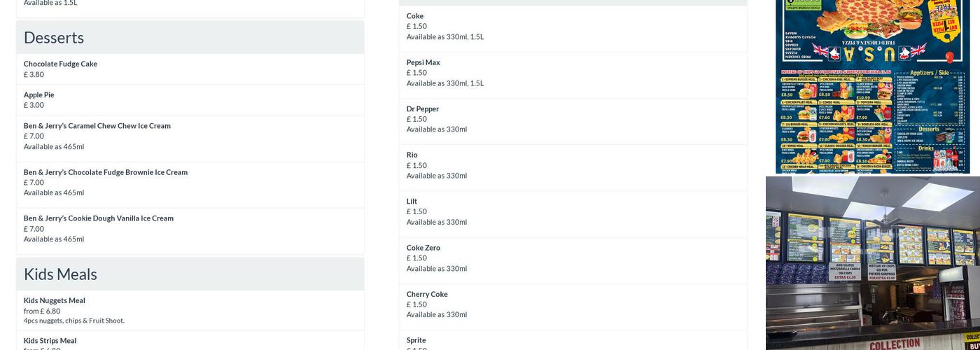The height and width of the screenshot is (350, 980).
Task: Open the shop interior ceiling fan photo
Action: (x=872, y=220)
